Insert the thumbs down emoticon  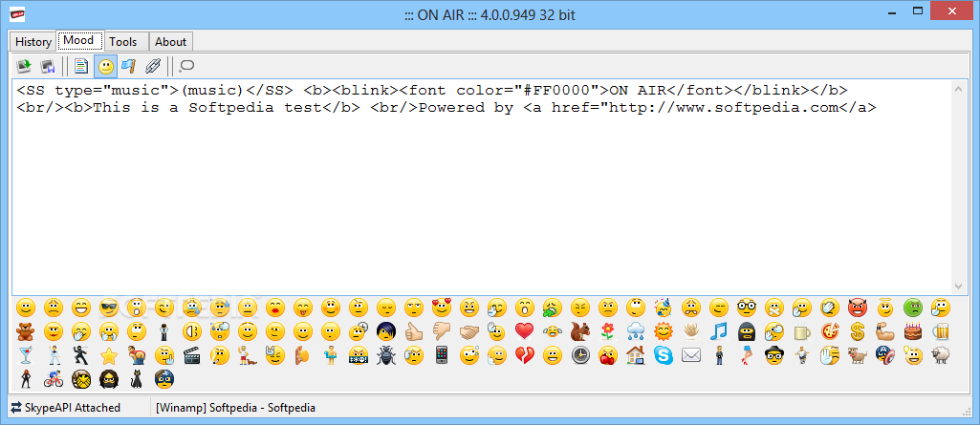(442, 330)
